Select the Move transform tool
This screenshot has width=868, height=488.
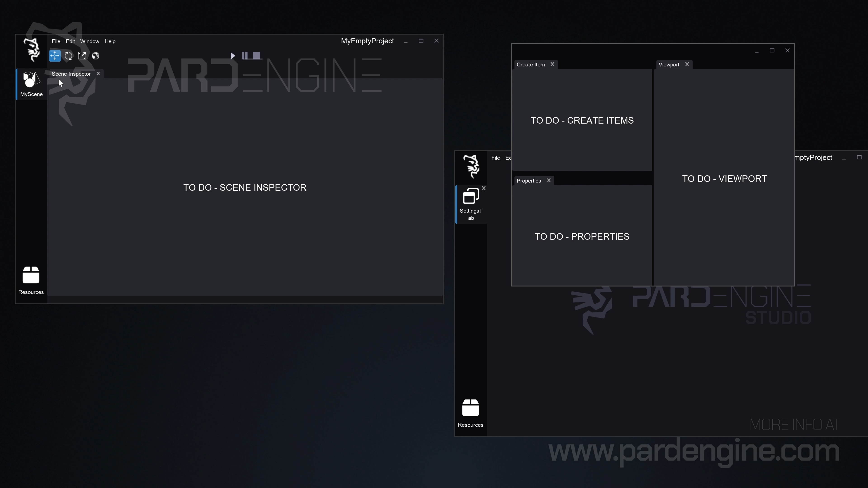tap(54, 56)
